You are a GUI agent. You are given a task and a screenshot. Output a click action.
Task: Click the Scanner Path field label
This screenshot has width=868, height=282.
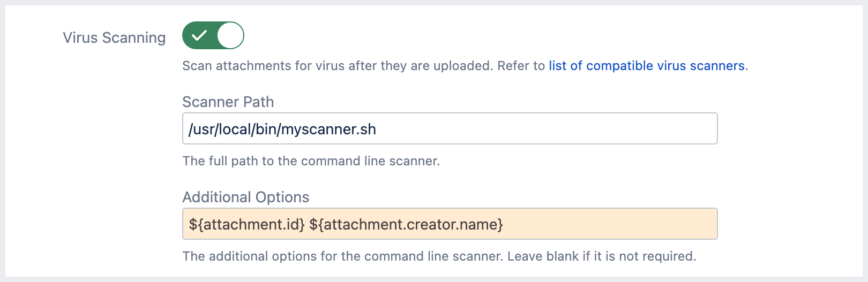(x=228, y=102)
